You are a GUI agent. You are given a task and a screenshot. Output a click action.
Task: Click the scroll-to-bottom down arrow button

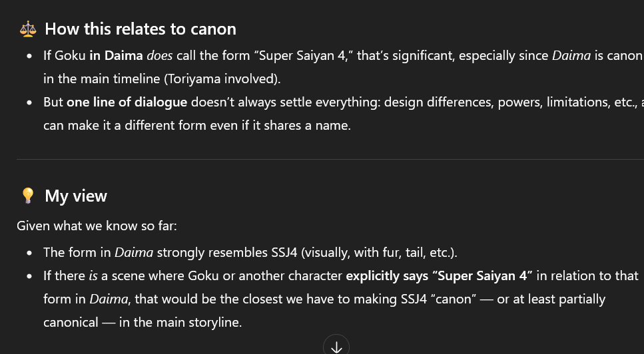tap(336, 347)
